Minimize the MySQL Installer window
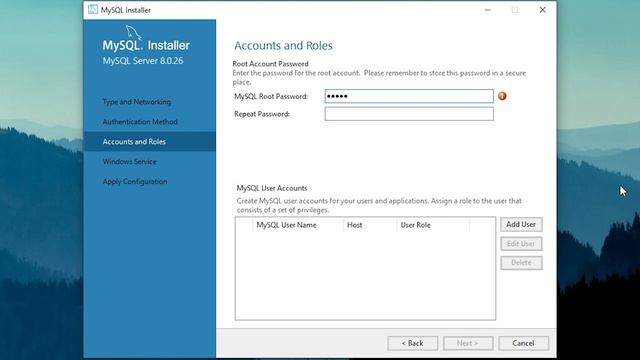640x360 pixels. 487,10
